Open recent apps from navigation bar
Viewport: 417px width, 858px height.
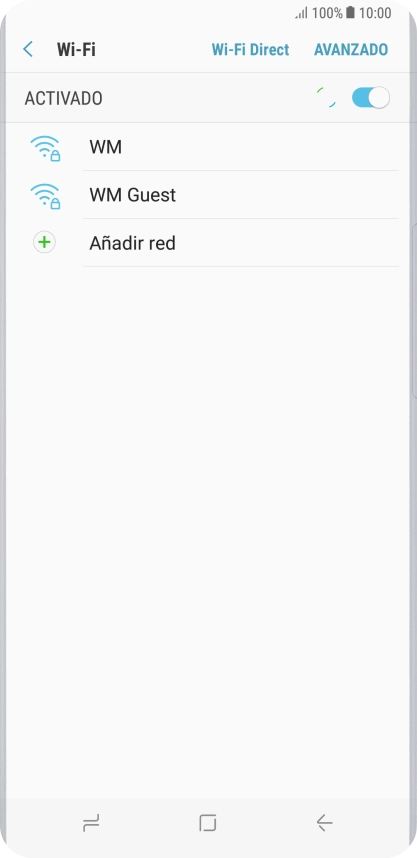[x=91, y=822]
